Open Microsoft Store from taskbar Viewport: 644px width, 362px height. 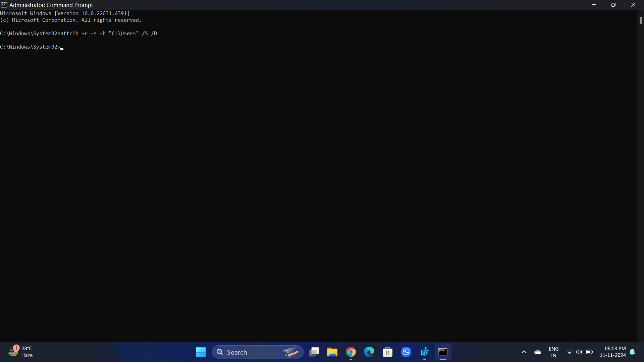[388, 352]
